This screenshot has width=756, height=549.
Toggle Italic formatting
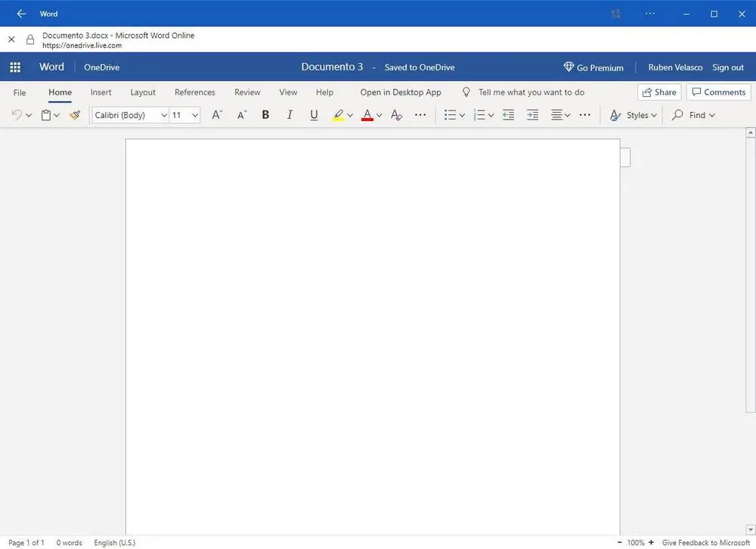coord(290,115)
